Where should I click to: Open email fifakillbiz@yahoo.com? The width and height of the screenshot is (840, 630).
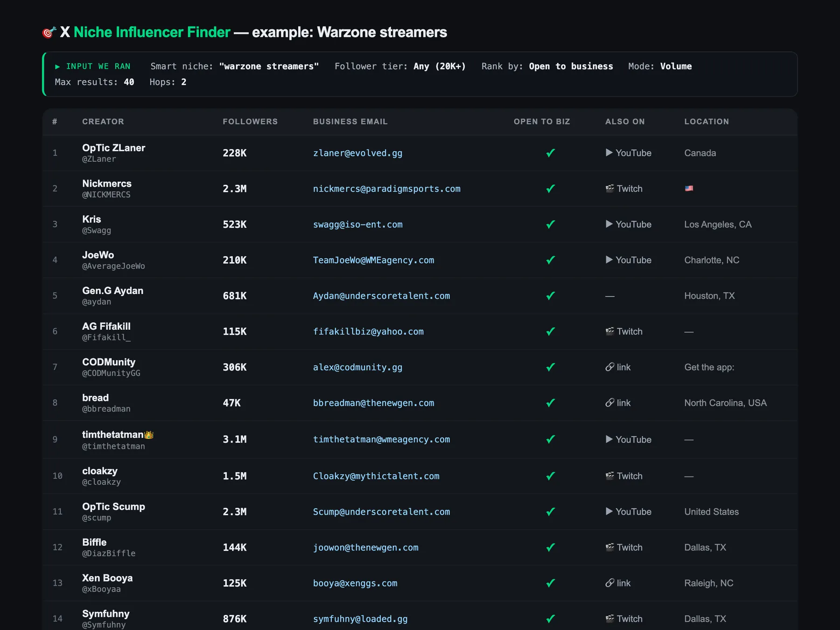click(369, 331)
